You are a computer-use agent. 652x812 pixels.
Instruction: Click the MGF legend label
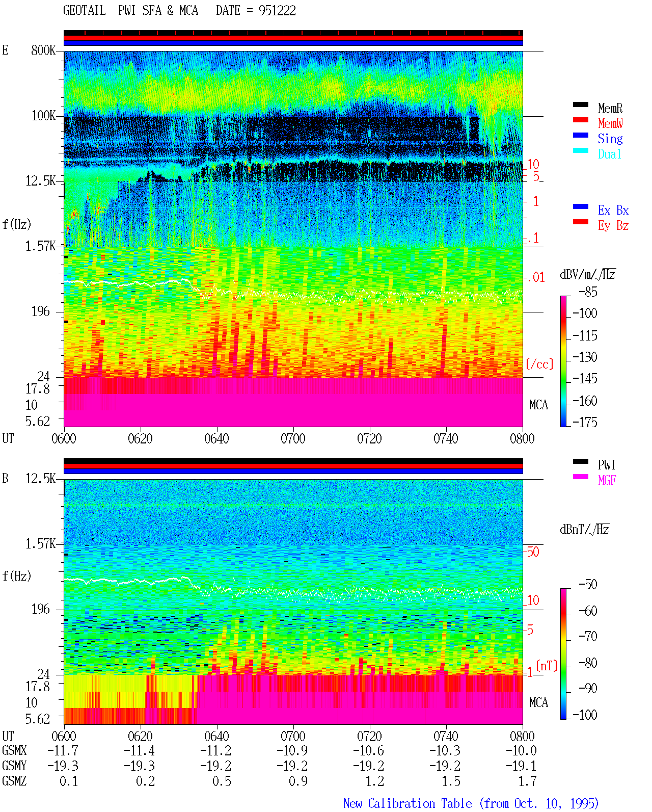[x=607, y=480]
